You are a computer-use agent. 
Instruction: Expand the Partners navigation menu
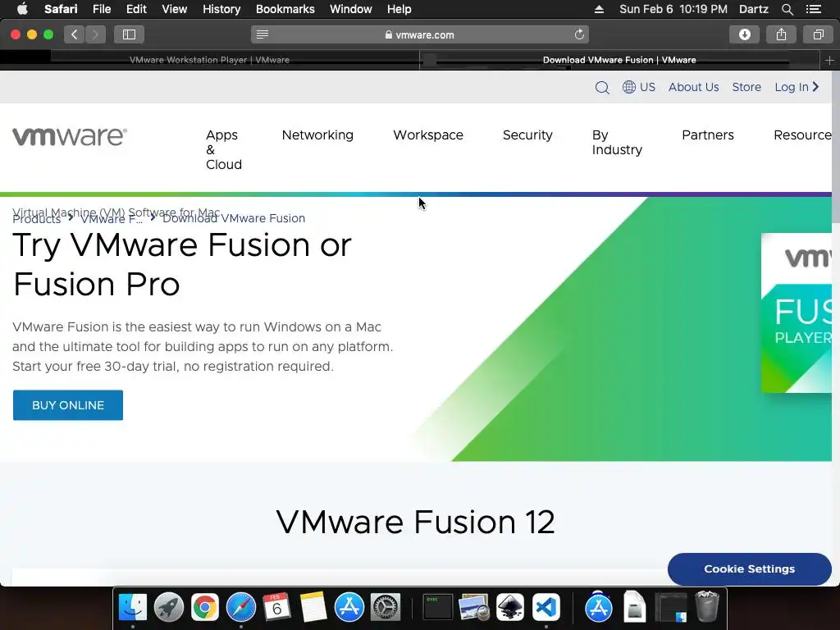point(708,135)
